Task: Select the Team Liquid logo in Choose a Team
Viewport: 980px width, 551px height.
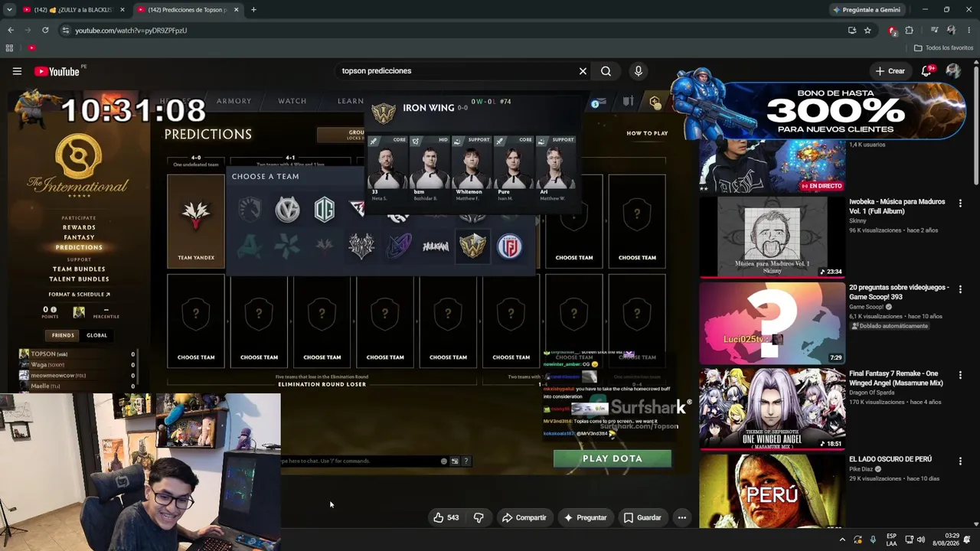Action: click(250, 210)
